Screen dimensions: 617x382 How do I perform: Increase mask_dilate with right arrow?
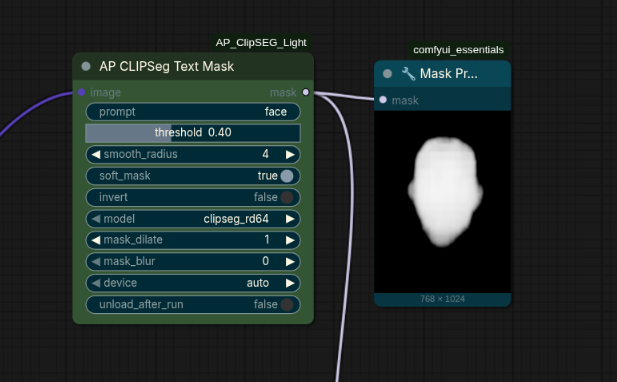(290, 240)
